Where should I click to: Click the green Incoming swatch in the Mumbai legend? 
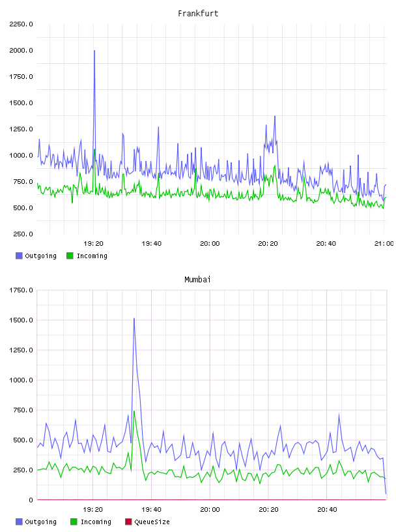click(74, 522)
